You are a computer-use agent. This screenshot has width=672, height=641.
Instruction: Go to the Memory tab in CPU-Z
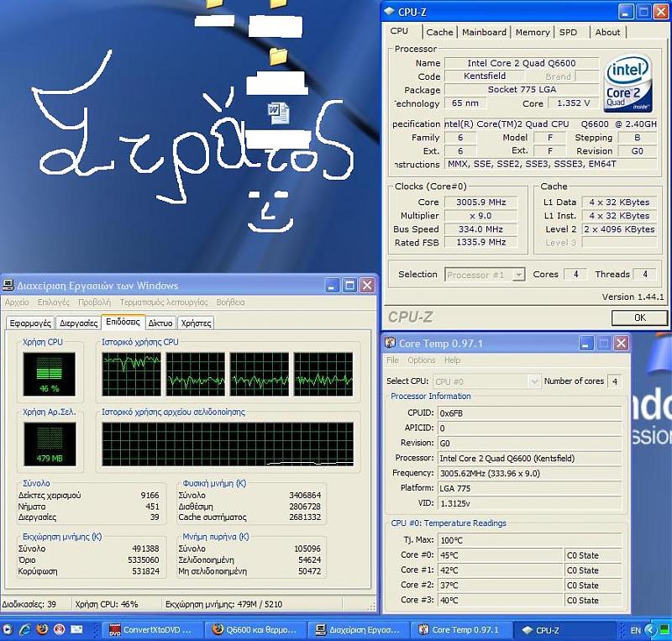click(533, 32)
